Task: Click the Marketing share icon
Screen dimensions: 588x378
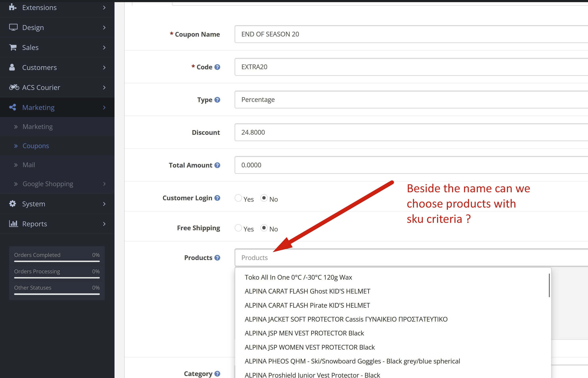Action: 13,107
